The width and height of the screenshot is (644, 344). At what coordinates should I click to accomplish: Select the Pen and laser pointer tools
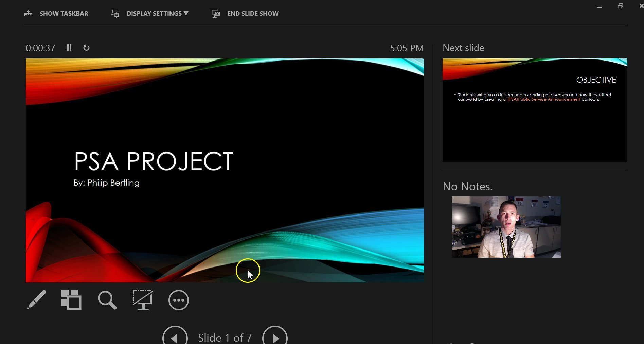coord(36,300)
